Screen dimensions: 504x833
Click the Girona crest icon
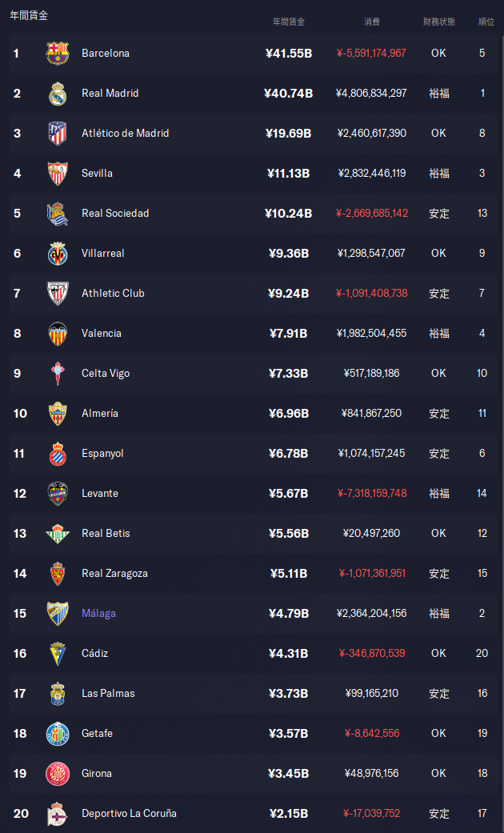tap(58, 774)
